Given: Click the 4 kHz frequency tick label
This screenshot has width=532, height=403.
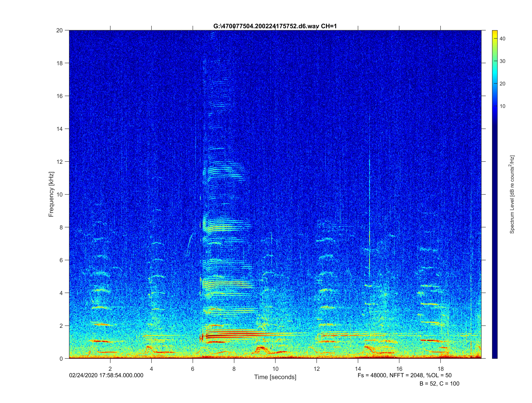Looking at the screenshot, I should click(x=61, y=293).
